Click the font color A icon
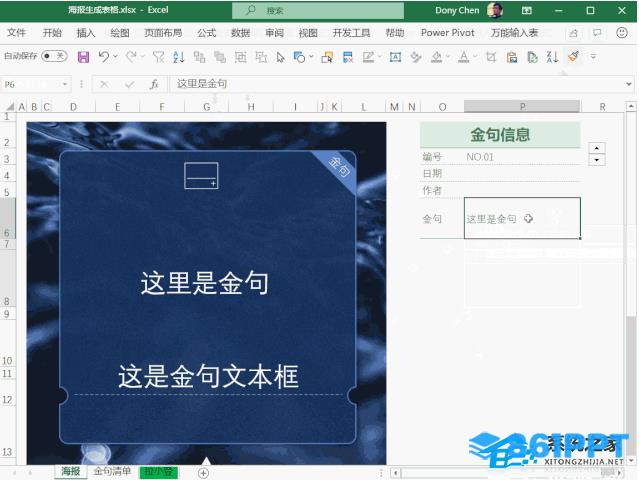Screen dimensions: 639x480 [463, 57]
